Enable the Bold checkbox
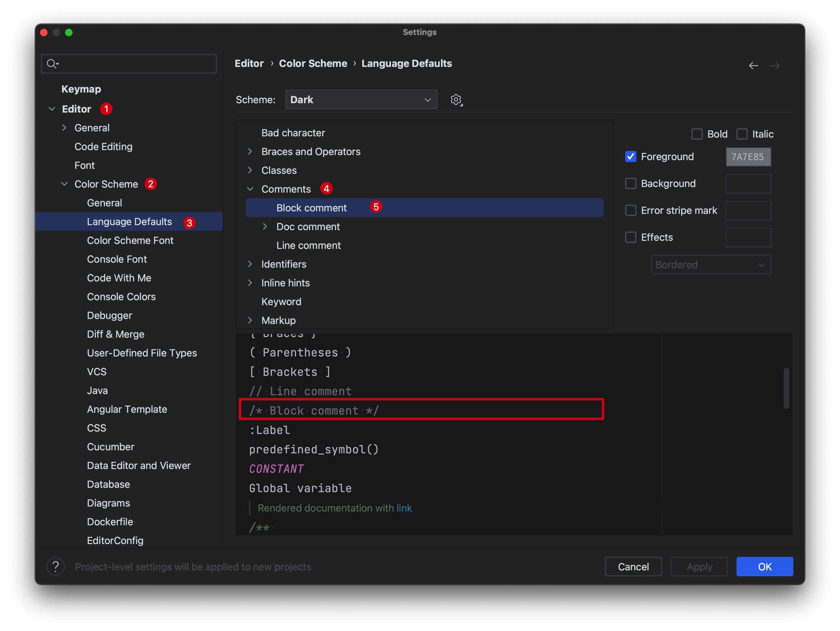This screenshot has width=840, height=631. click(x=697, y=134)
